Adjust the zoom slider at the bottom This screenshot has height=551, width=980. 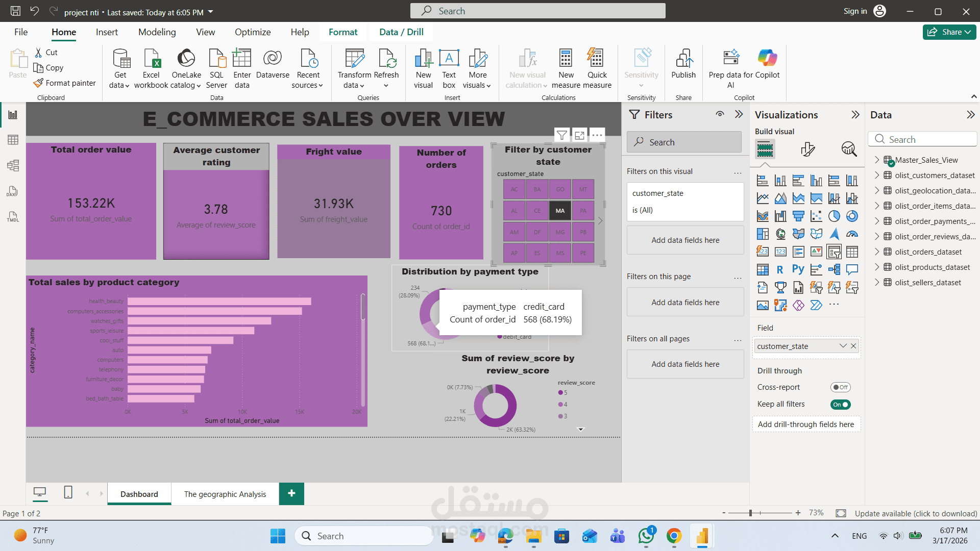point(750,513)
